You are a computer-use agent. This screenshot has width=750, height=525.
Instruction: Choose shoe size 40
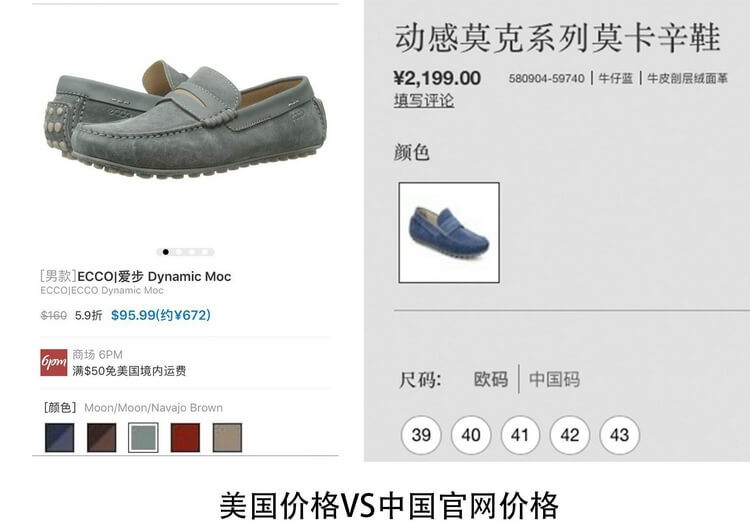[471, 435]
